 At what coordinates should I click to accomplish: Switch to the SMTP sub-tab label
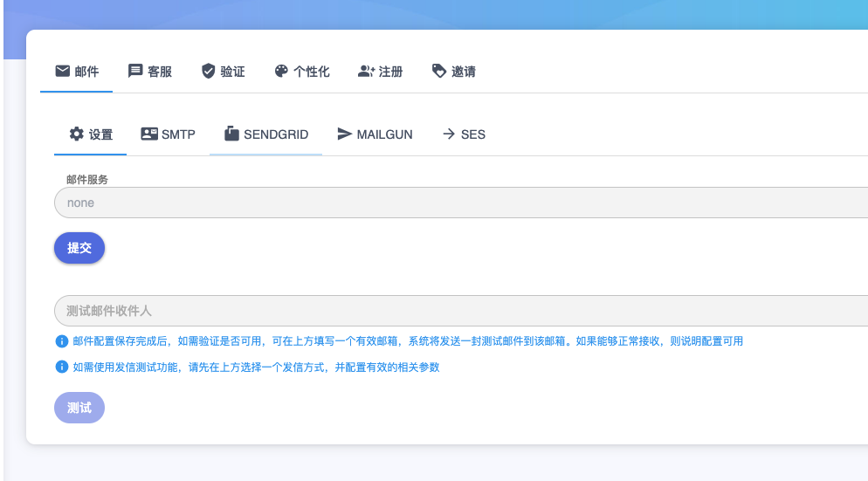pyautogui.click(x=178, y=134)
